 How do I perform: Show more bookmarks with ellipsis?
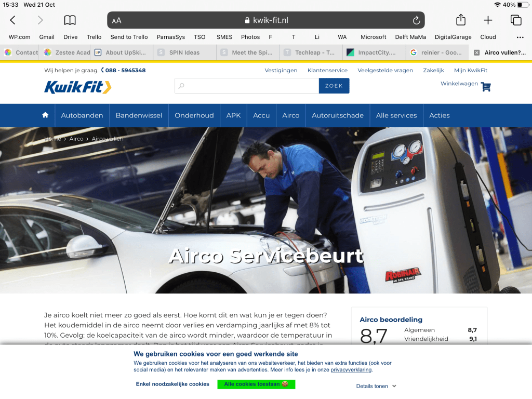520,37
